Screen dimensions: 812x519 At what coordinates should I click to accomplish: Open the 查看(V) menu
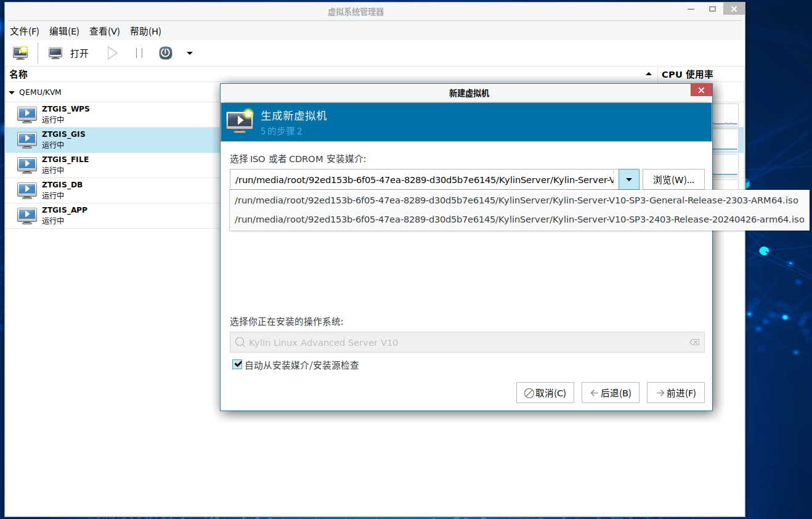[x=105, y=31]
